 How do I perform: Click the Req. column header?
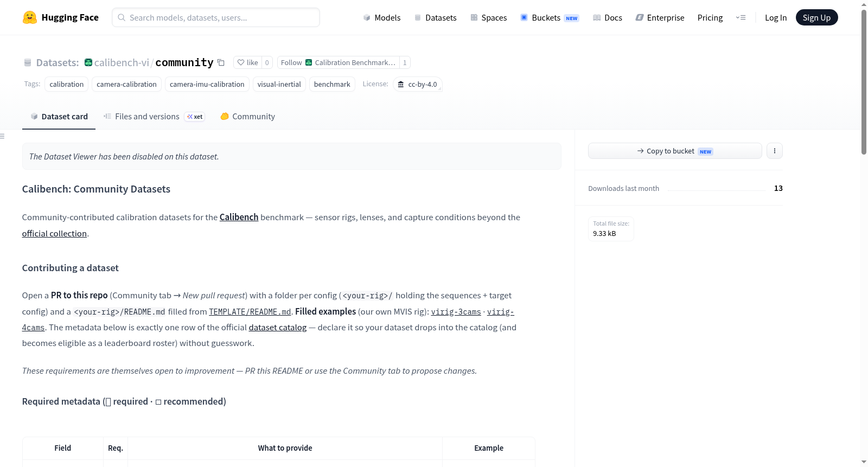coord(116,448)
